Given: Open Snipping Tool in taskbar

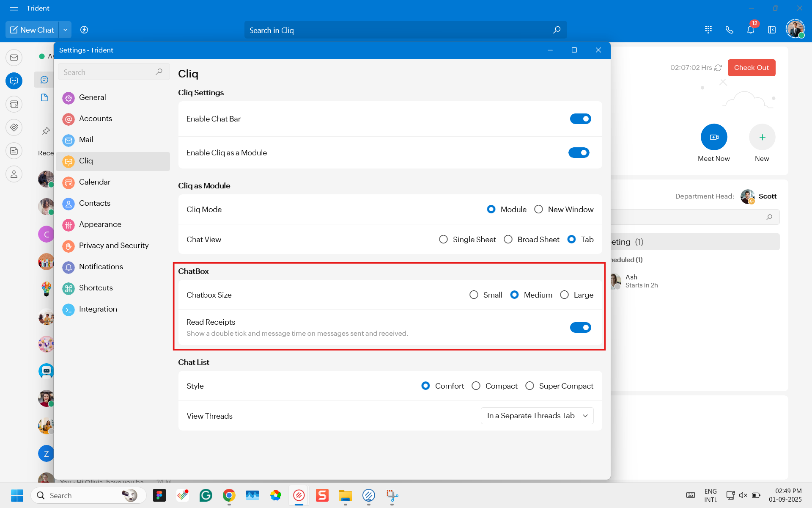Looking at the screenshot, I should coord(392,495).
